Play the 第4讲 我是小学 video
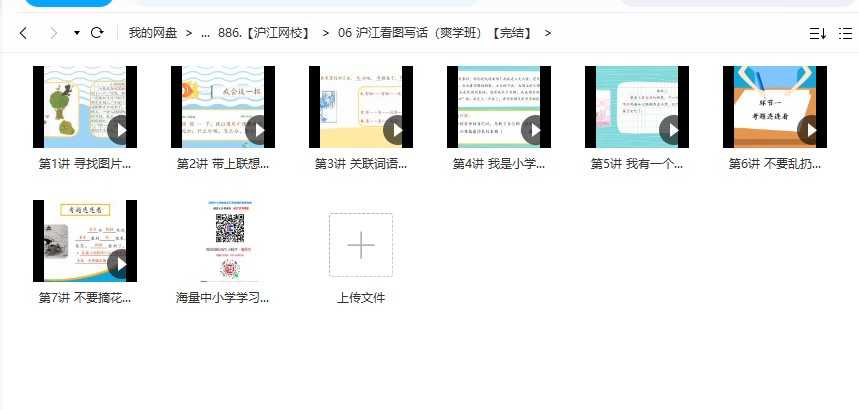The image size is (859, 410). point(533,130)
